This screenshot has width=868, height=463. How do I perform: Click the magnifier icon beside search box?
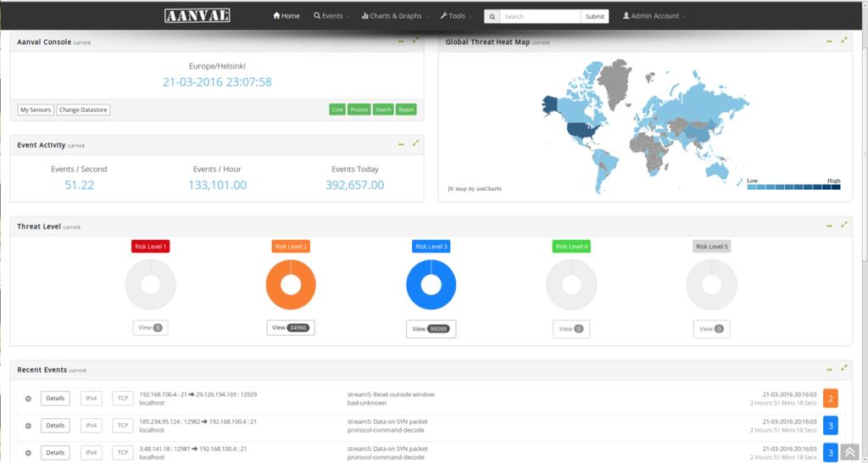pos(492,17)
